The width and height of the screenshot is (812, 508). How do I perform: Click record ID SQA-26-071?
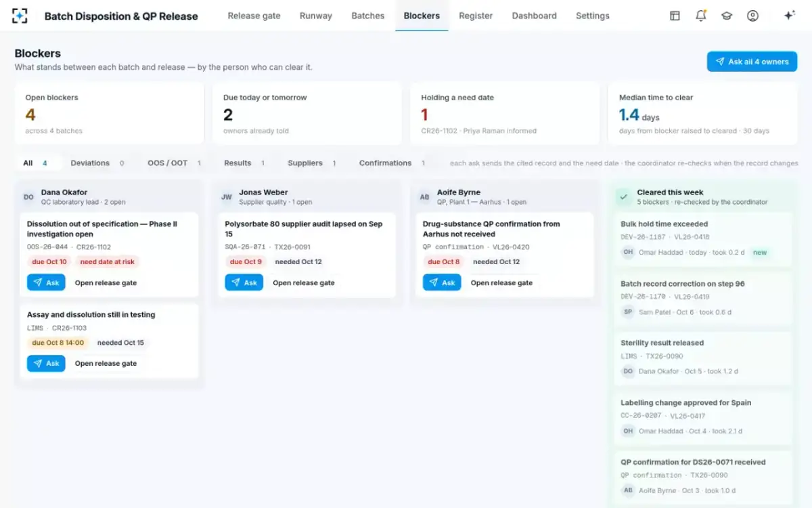[x=246, y=247]
